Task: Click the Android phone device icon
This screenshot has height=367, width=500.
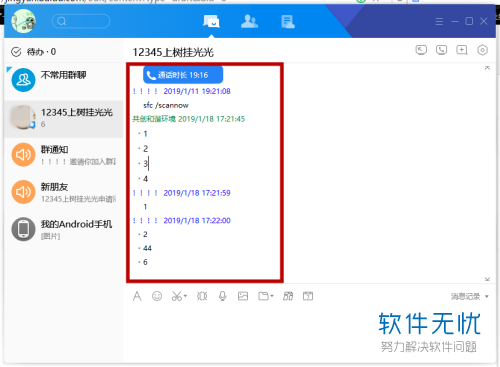Action: click(23, 229)
